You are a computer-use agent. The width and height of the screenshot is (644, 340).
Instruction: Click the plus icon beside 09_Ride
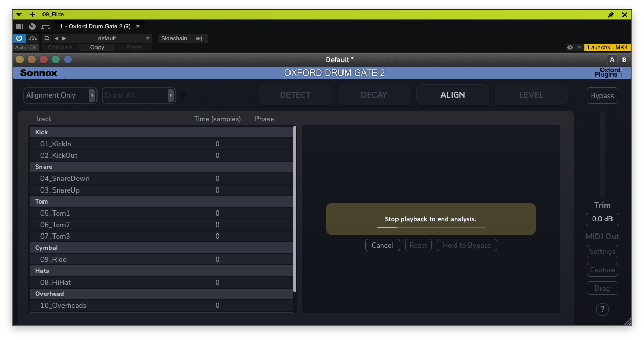pyautogui.click(x=32, y=15)
